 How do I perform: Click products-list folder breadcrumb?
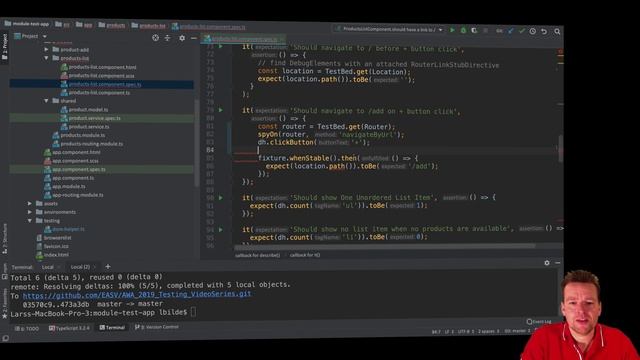pos(148,26)
